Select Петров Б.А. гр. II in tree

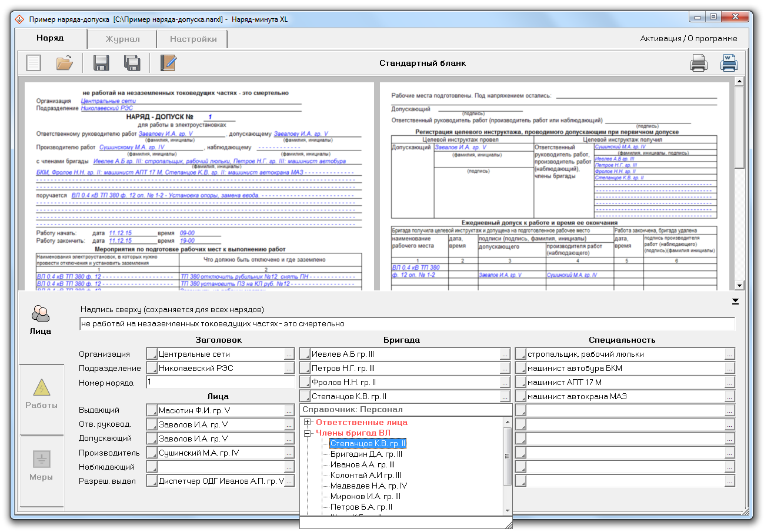(361, 507)
